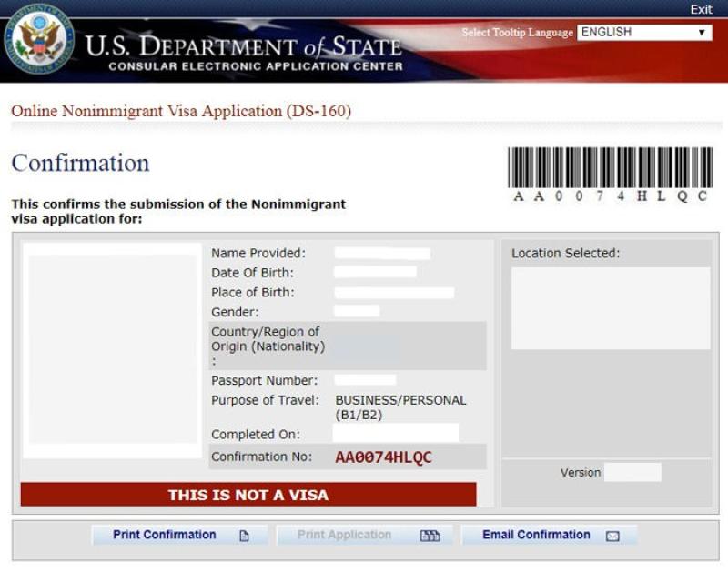Click the applicant photo placeholder

(113, 350)
